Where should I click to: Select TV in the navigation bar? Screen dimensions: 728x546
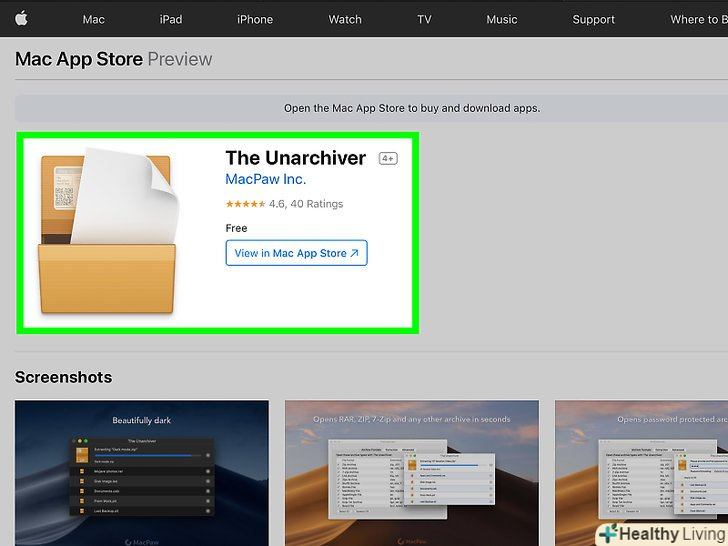tap(424, 20)
